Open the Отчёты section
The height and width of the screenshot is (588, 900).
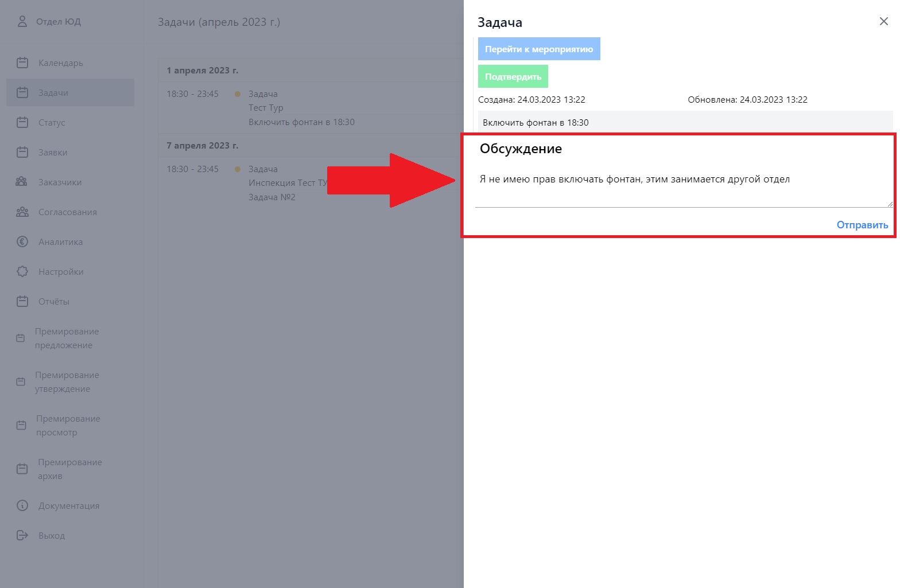[x=54, y=302]
